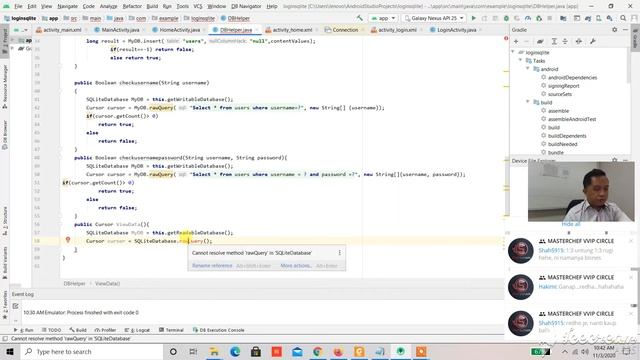Image resolution: width=640 pixels, height=360 pixels.
Task: Open Microsoft Store from taskbar
Action: coord(256,351)
